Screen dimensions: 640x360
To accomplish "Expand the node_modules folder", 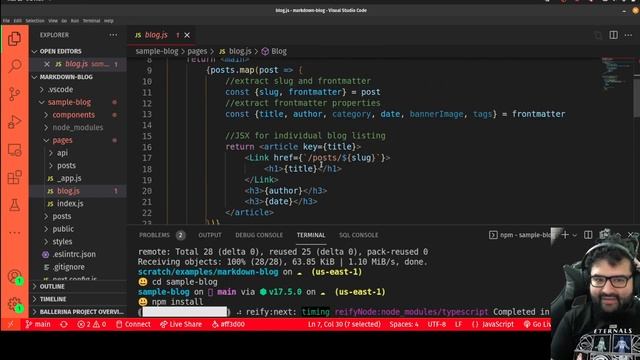I will coord(78,127).
